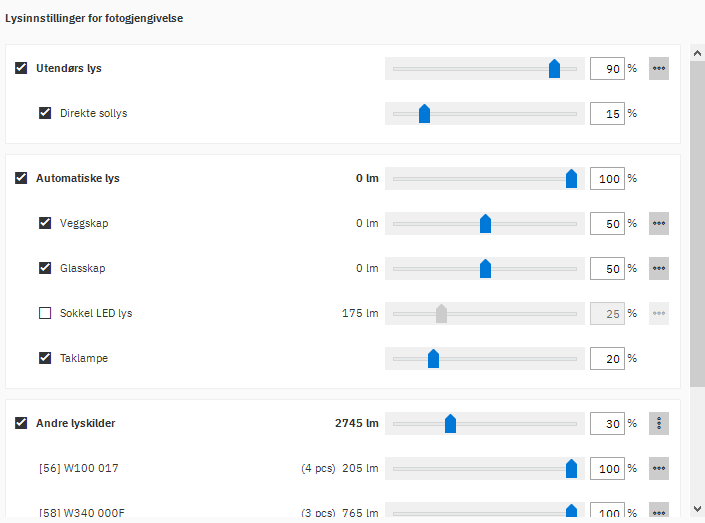
Task: Click the Andre lyskilder percentage field
Action: 607,423
